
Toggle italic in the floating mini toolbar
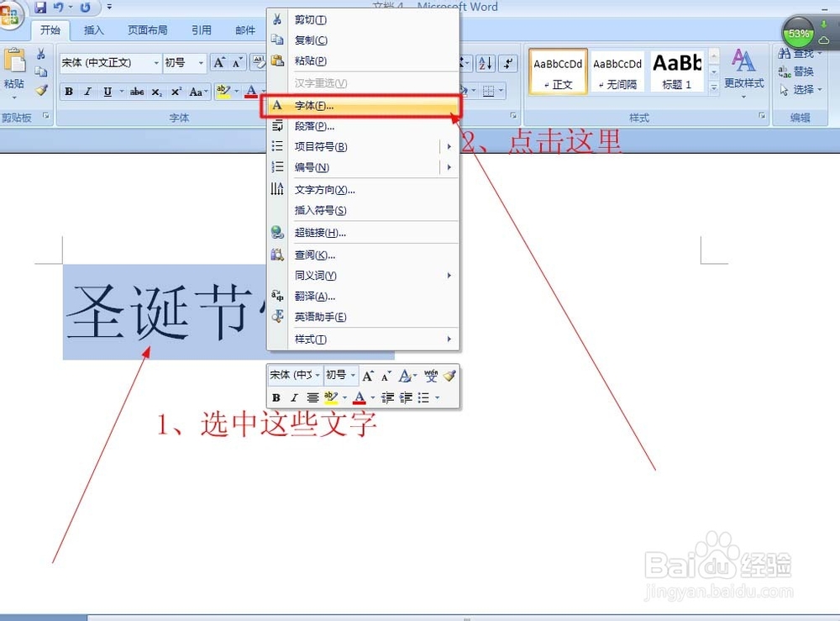pyautogui.click(x=294, y=397)
